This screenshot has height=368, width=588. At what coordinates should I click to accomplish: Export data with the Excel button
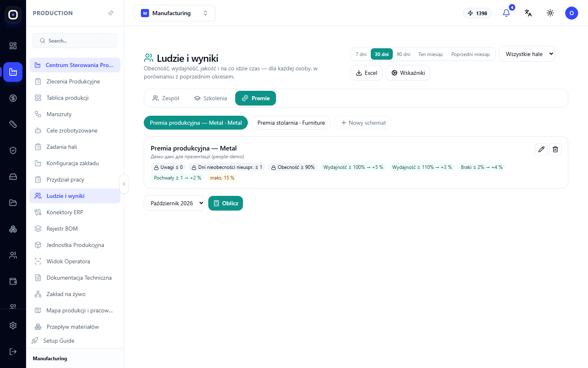(x=366, y=73)
